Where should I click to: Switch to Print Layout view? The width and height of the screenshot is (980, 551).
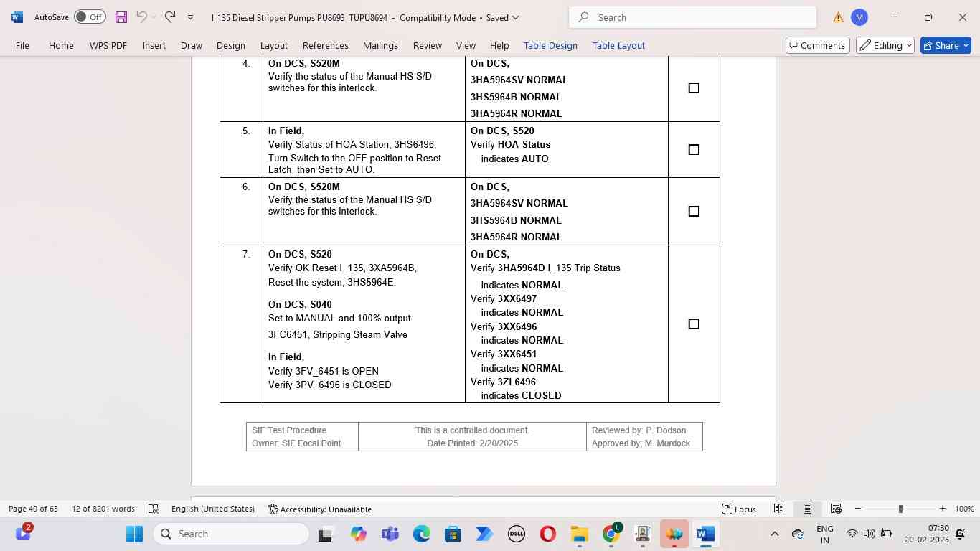[807, 509]
